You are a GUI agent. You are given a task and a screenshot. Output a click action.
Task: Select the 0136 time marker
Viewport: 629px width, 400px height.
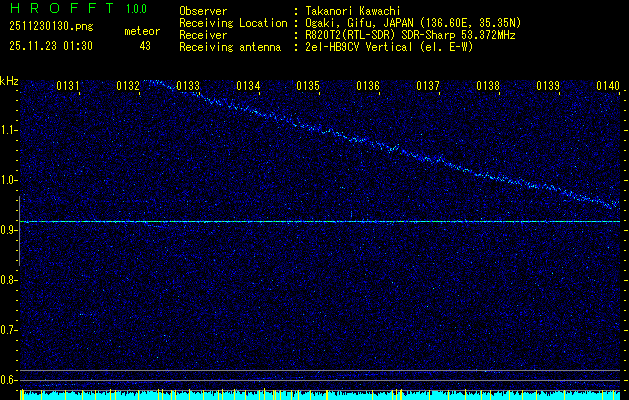368,85
